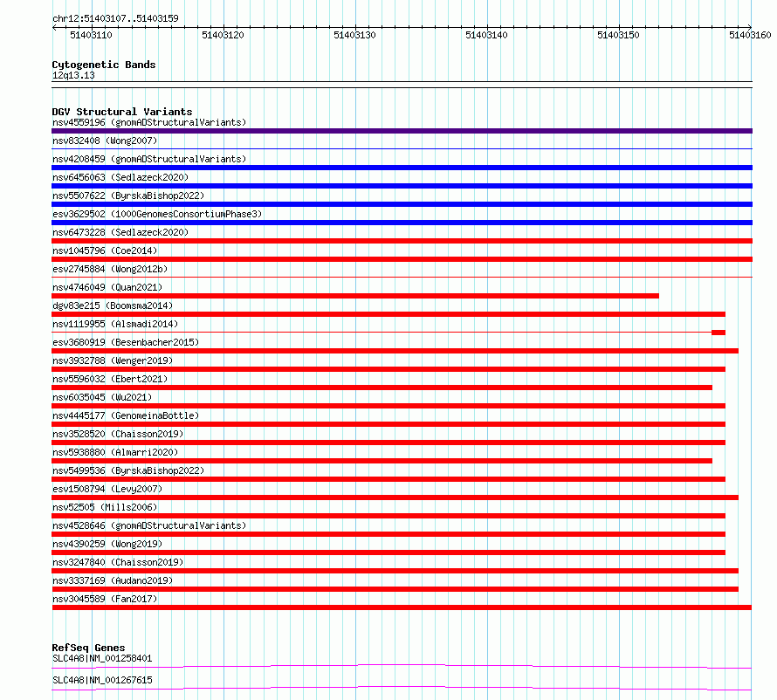Viewport: 777px width, 700px height.
Task: Open variant nsv5507622 (ByrskaBishop2022)
Action: click(x=128, y=196)
